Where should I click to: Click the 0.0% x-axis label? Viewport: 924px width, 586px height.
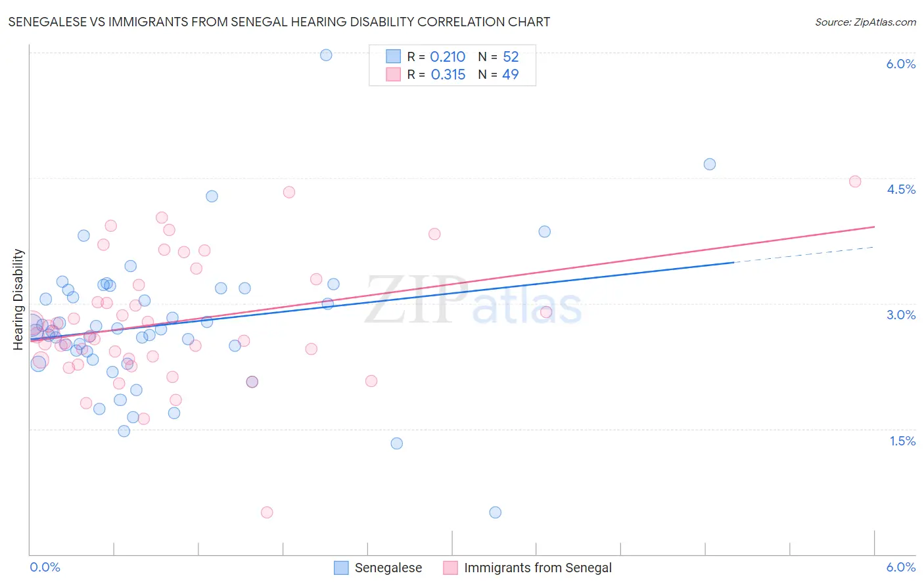point(45,567)
